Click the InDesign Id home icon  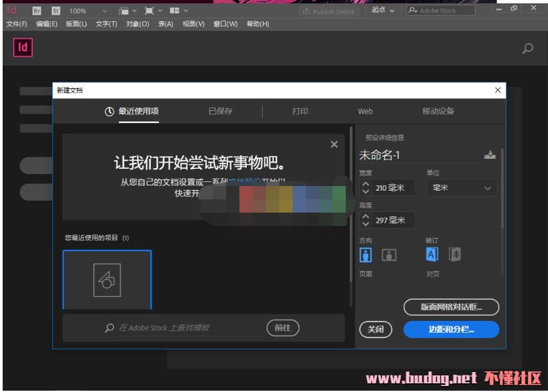pos(22,48)
